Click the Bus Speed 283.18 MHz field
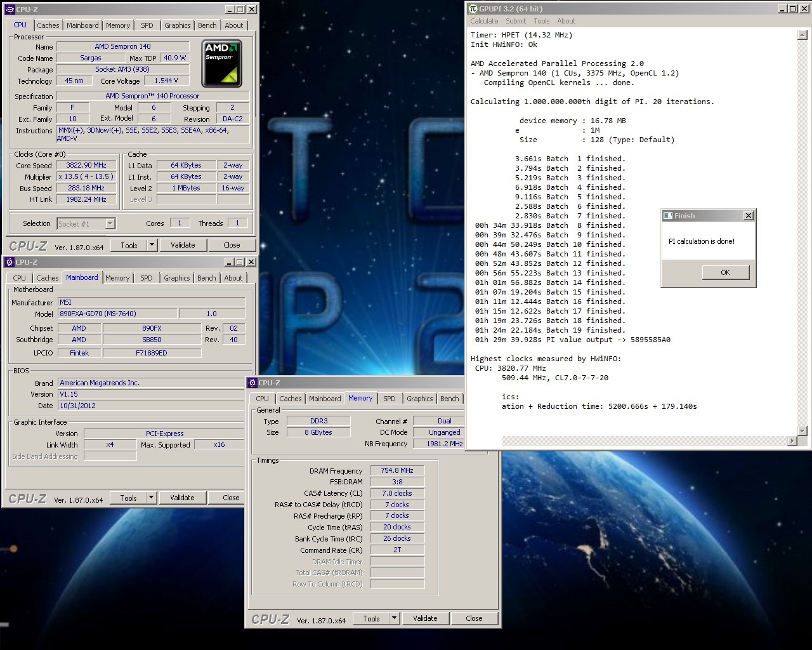This screenshot has height=650, width=812. coord(86,188)
